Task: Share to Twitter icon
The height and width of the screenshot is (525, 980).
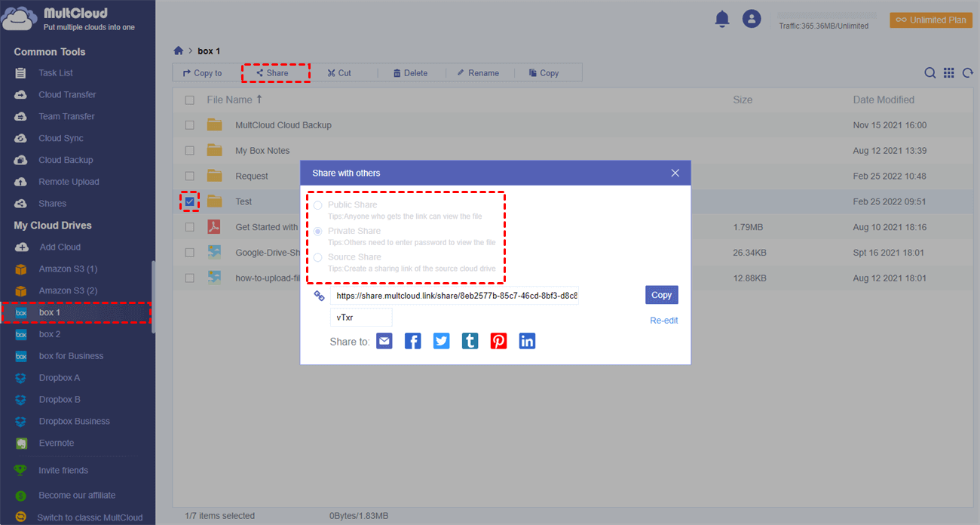Action: [x=442, y=341]
